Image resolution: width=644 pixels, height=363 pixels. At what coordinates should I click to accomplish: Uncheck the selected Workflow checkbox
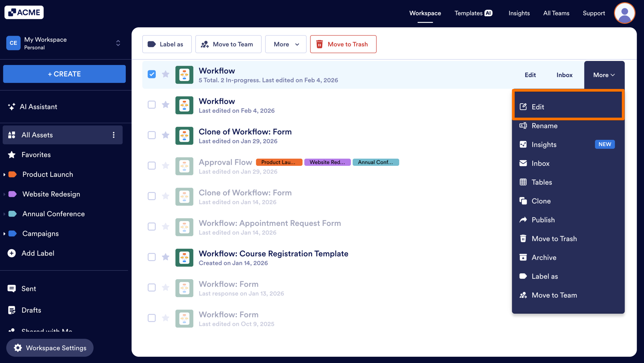152,74
